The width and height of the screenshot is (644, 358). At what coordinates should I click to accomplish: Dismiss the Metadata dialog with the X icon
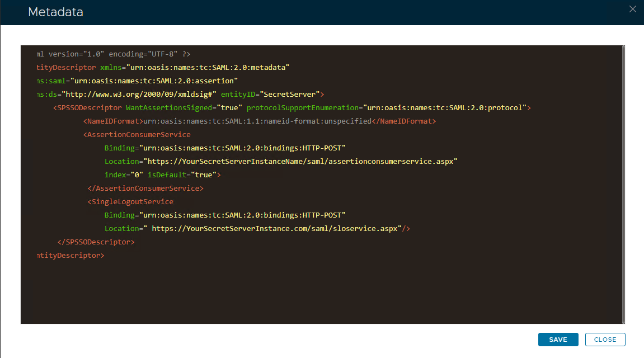(x=633, y=9)
